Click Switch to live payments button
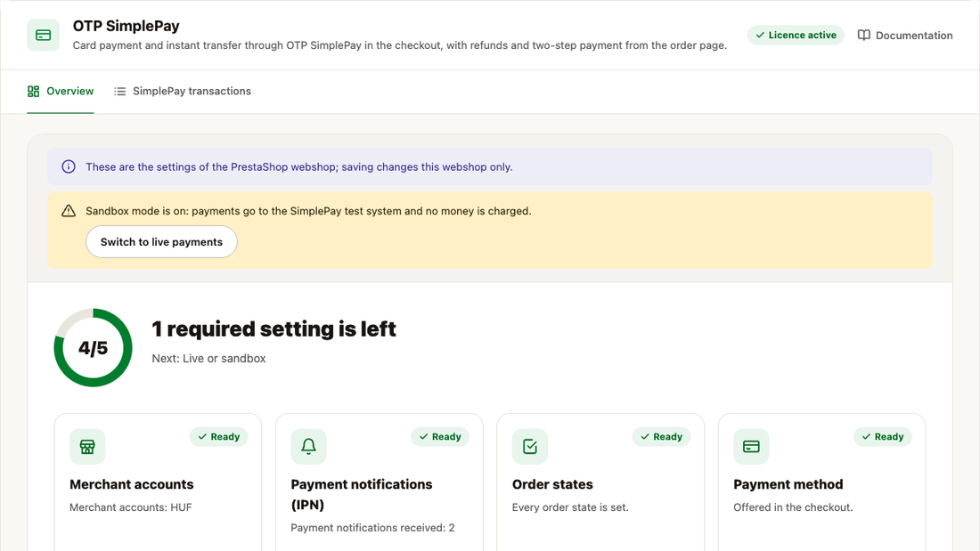The width and height of the screenshot is (980, 551). [x=161, y=242]
